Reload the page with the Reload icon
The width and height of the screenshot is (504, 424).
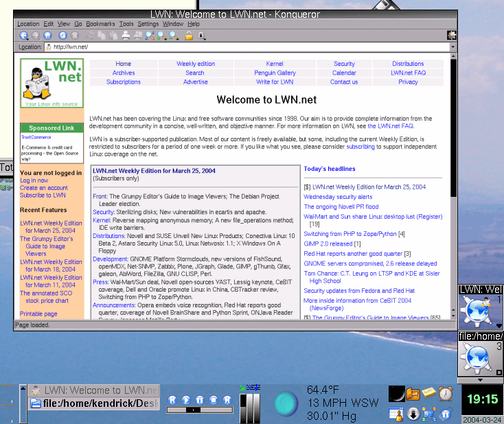pyautogui.click(x=62, y=36)
